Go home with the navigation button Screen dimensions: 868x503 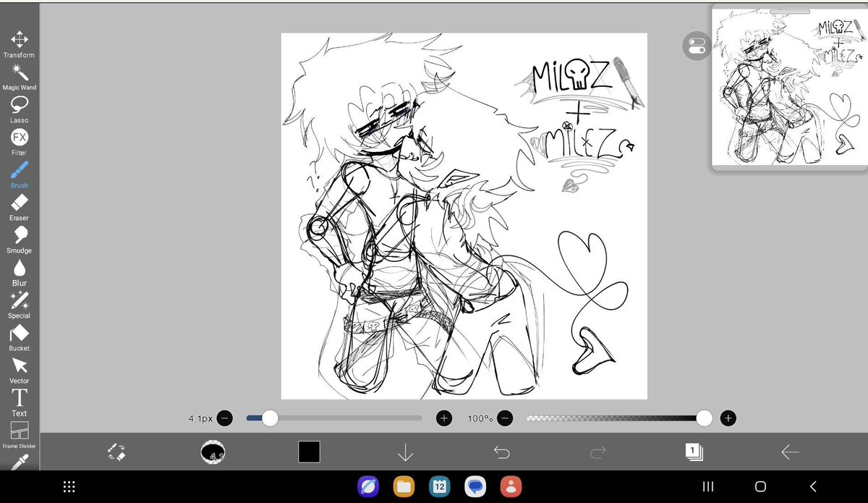(x=760, y=486)
